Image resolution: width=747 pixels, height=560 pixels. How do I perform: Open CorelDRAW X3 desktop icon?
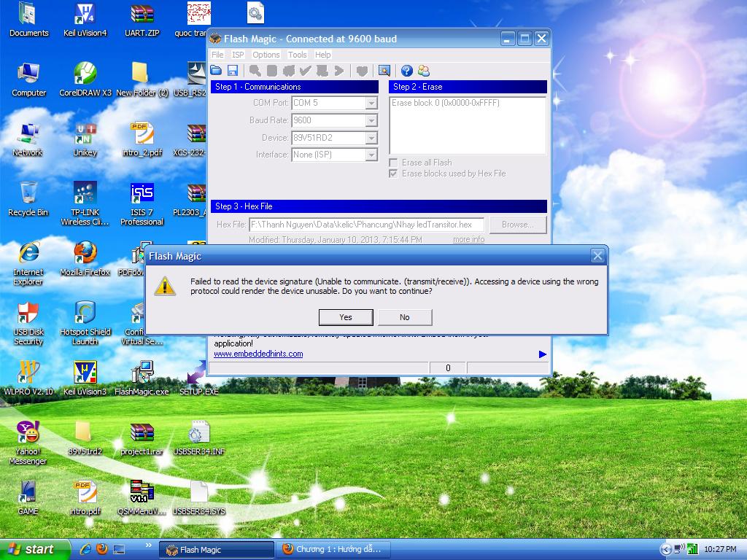coord(85,79)
